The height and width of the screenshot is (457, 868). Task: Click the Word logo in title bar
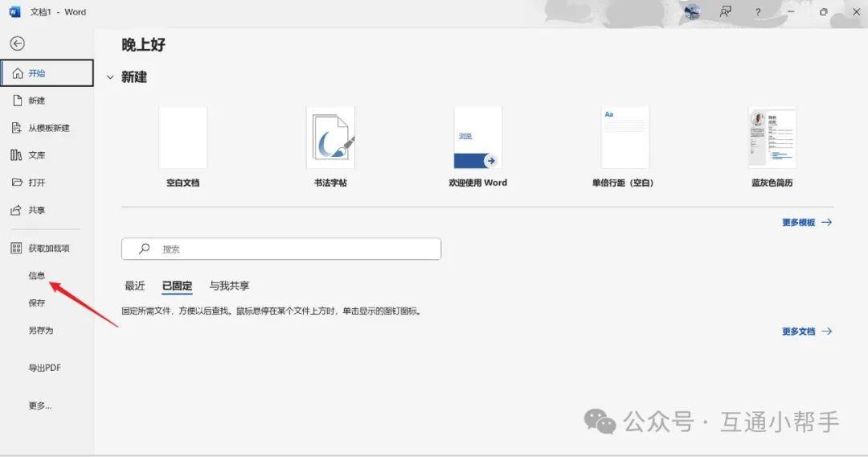click(15, 11)
